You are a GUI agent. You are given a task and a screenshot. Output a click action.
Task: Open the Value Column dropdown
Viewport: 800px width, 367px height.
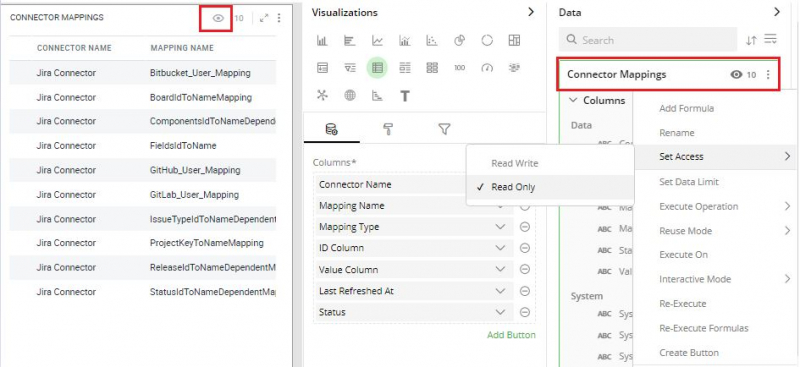[x=501, y=270]
